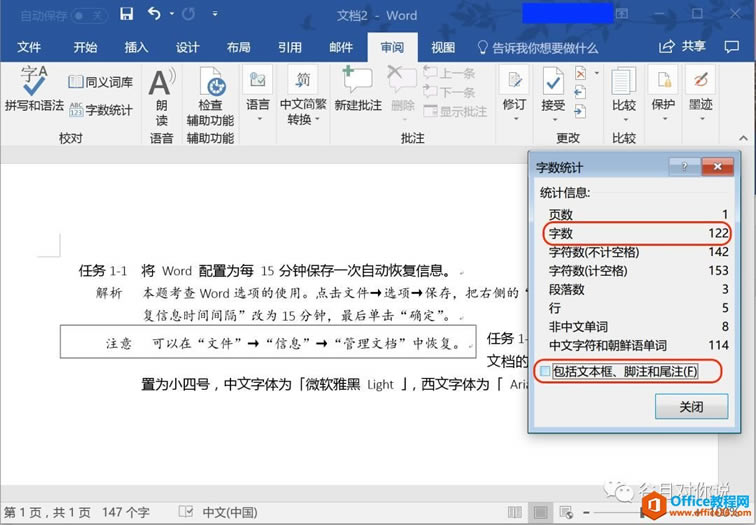Click the 保护 protect document icon
The height and width of the screenshot is (525, 756).
pos(662,79)
